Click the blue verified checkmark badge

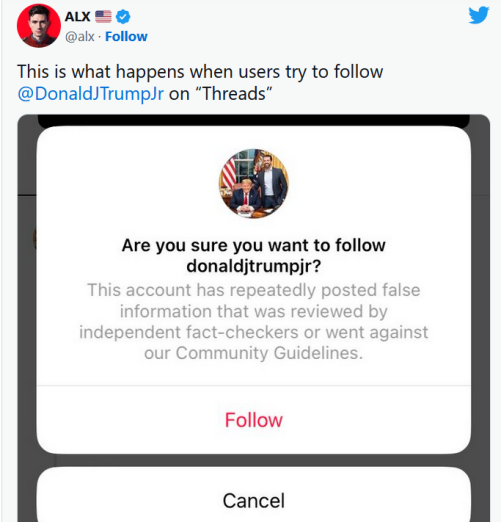pos(123,17)
